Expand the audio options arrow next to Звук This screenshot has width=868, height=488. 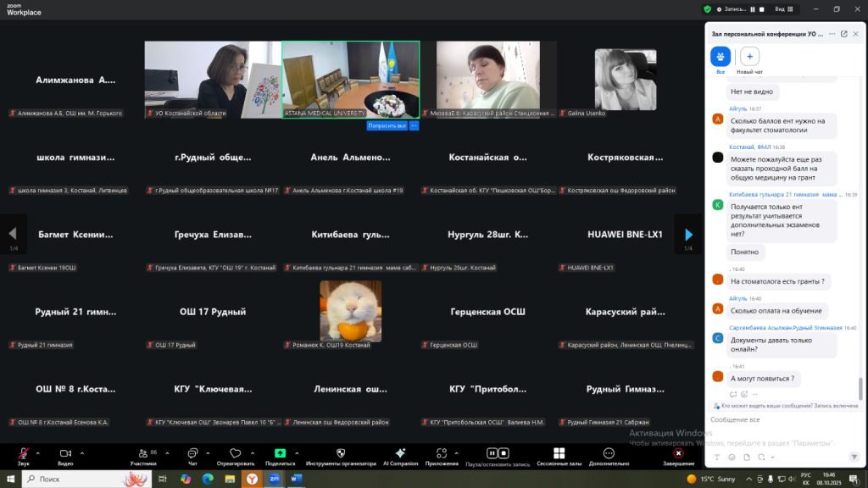pyautogui.click(x=40, y=452)
